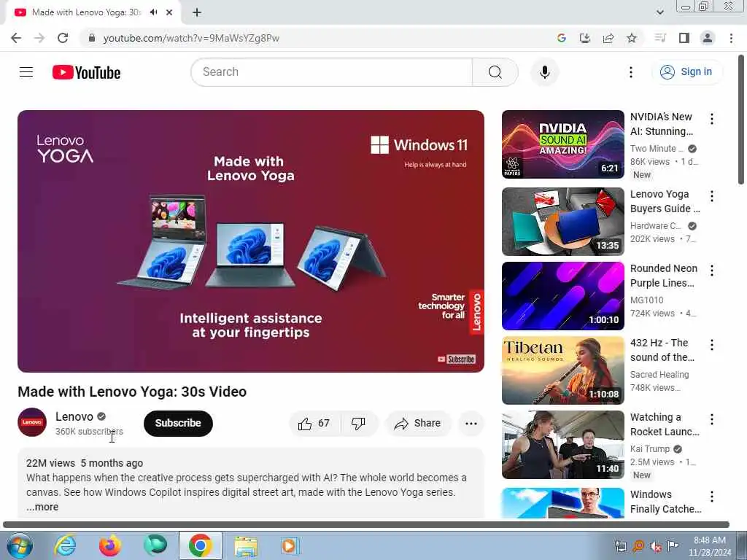Open options menu for 432 Hz video
The image size is (747, 560).
click(712, 345)
